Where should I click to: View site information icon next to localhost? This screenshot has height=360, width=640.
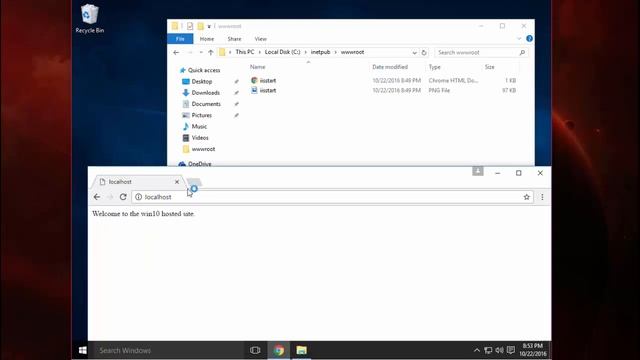coord(138,197)
